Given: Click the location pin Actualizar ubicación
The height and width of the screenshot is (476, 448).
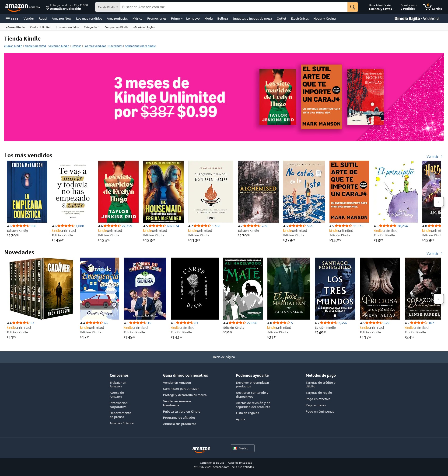Looking at the screenshot, I should [x=67, y=7].
